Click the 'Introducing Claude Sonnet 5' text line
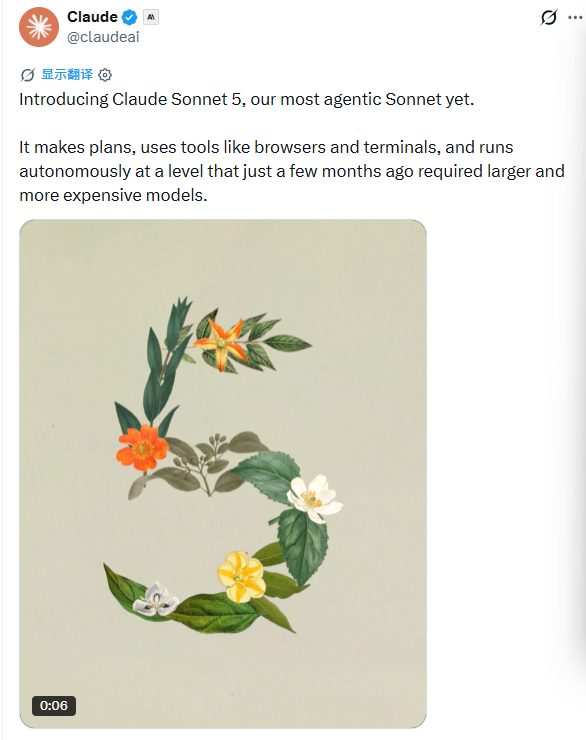Screen dimensions: 586x740 (x=247, y=99)
